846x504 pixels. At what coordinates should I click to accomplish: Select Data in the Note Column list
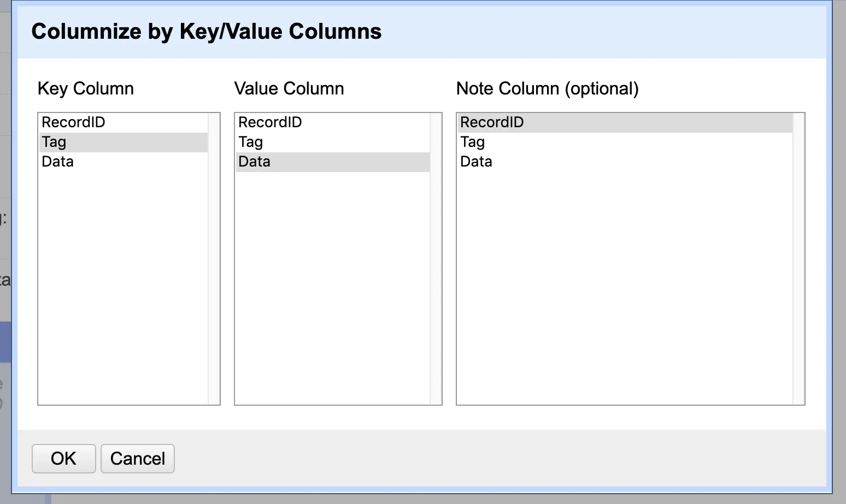[476, 162]
